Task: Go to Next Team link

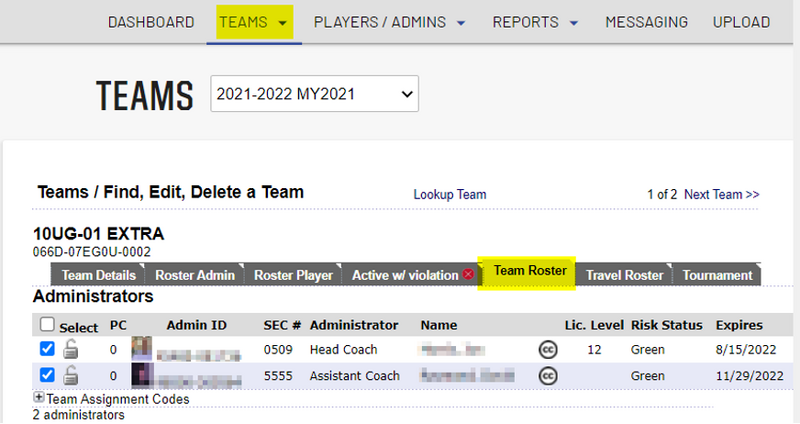Action: click(x=721, y=194)
